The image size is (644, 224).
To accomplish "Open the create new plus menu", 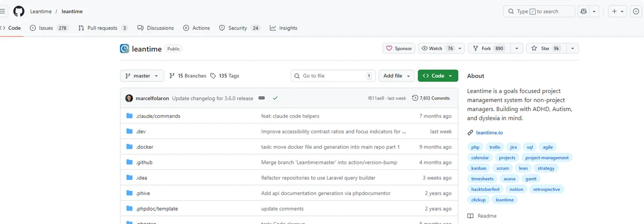I will (618, 11).
